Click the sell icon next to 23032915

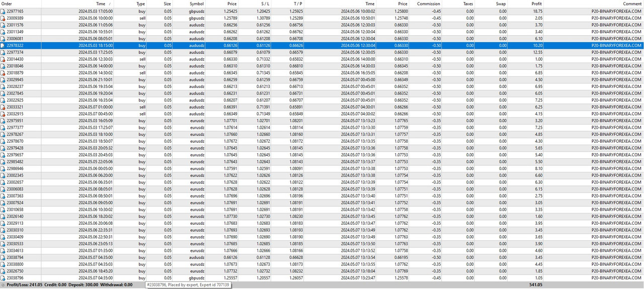pyautogui.click(x=3, y=114)
